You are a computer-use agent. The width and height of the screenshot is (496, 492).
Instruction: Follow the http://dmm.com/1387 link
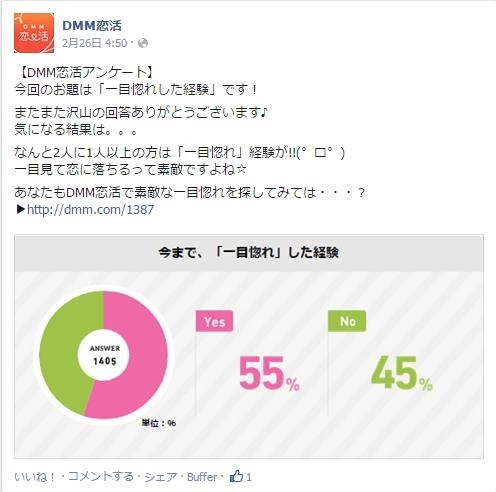click(90, 209)
